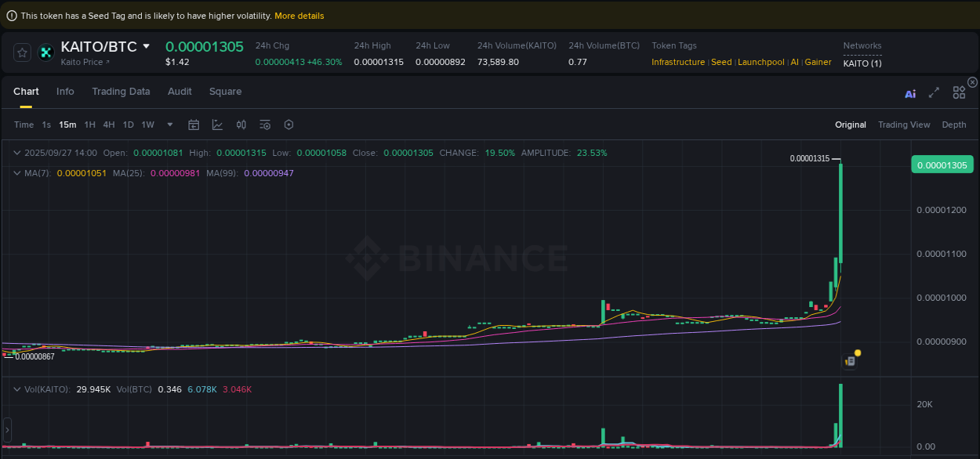Click the hexagon chart settings icon

pyautogui.click(x=288, y=125)
